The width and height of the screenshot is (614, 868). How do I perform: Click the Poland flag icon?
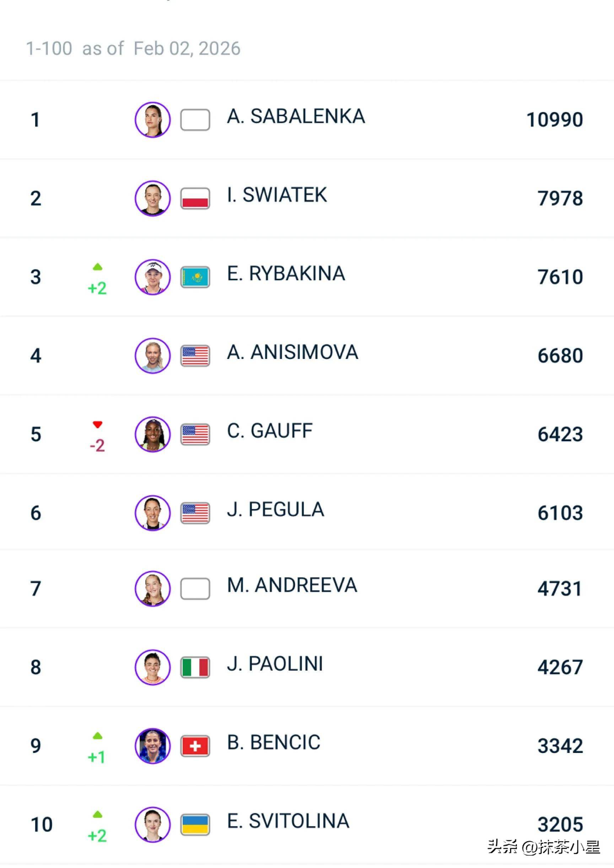pyautogui.click(x=195, y=198)
